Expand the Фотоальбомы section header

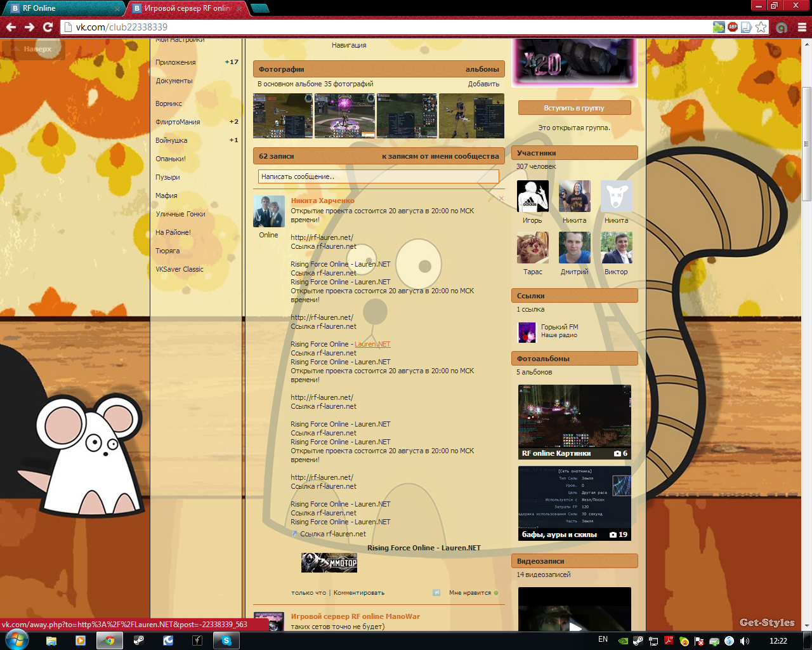coord(575,359)
